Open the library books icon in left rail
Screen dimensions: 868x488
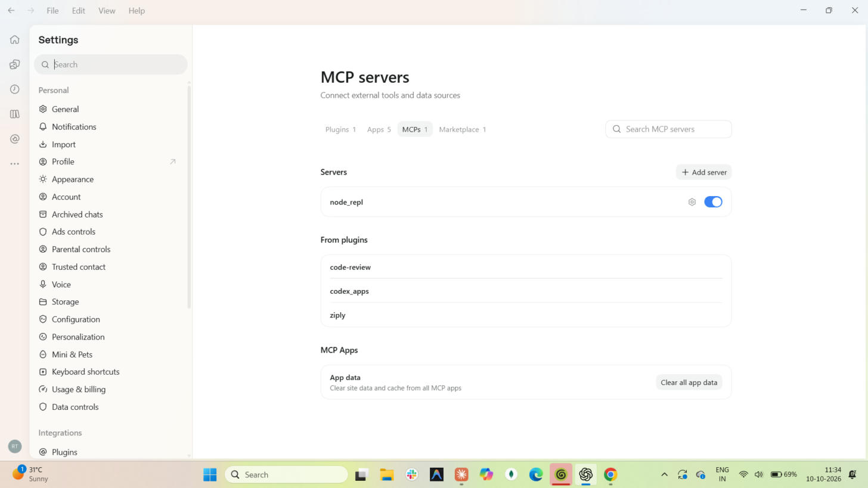coord(15,114)
